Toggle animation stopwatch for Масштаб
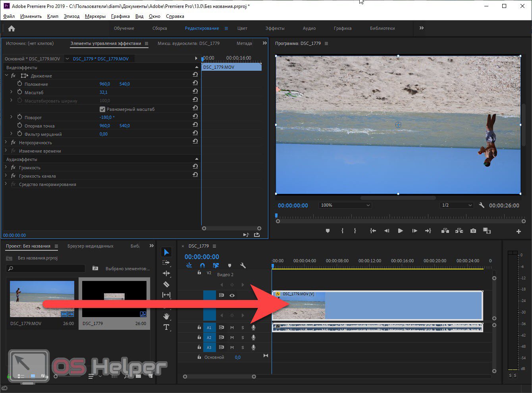This screenshot has width=532, height=393. [20, 92]
